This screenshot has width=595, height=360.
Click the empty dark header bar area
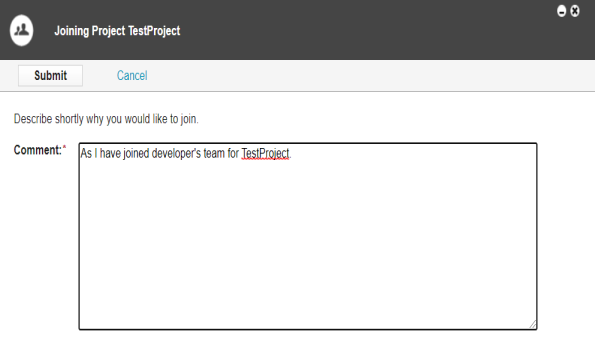[x=360, y=30]
